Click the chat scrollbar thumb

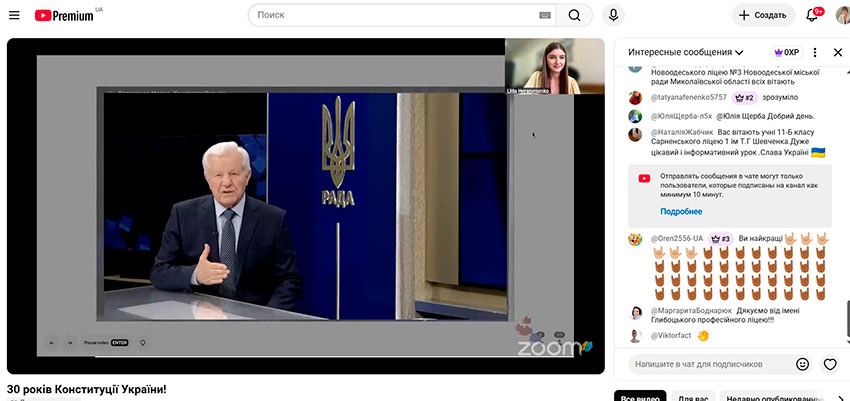click(x=848, y=319)
